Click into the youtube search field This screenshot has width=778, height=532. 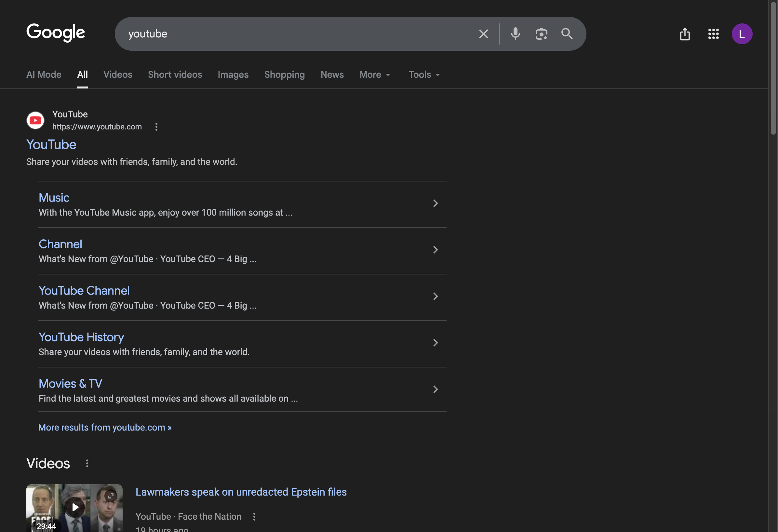point(295,34)
